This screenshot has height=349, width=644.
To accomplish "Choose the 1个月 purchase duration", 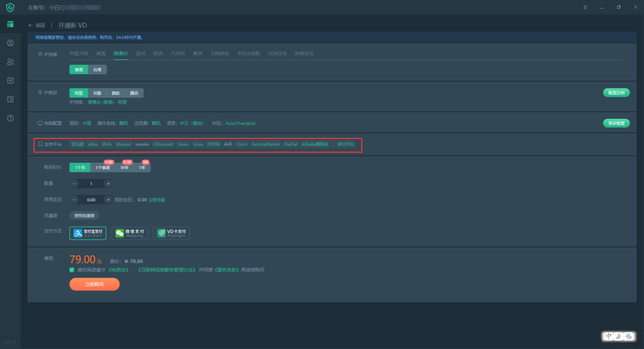I will click(x=80, y=167).
